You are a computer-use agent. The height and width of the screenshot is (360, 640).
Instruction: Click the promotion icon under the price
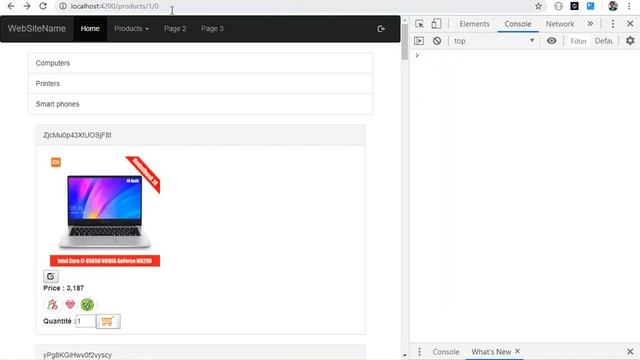coord(52,304)
